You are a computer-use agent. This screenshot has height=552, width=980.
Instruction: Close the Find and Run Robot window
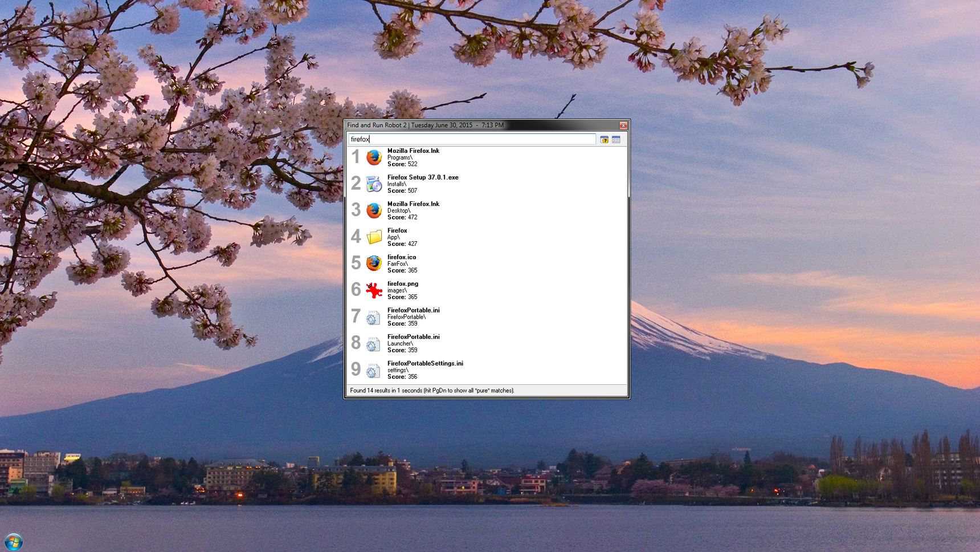[x=623, y=125]
